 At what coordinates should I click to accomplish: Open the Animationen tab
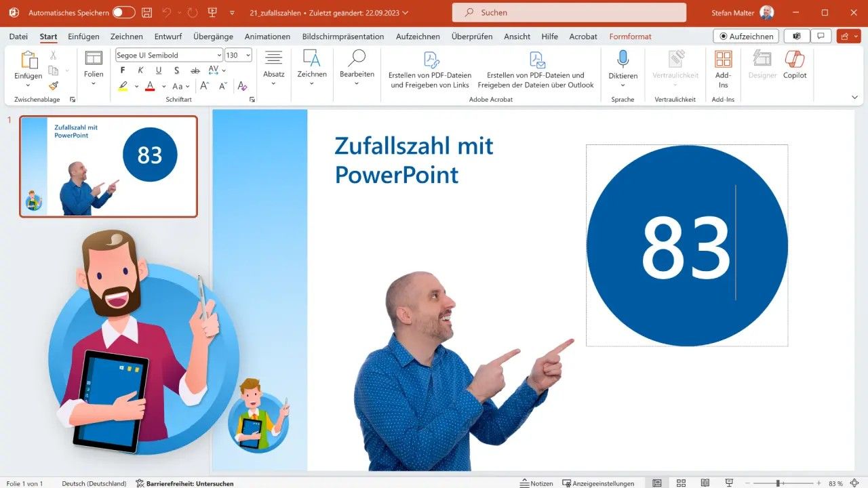(267, 37)
